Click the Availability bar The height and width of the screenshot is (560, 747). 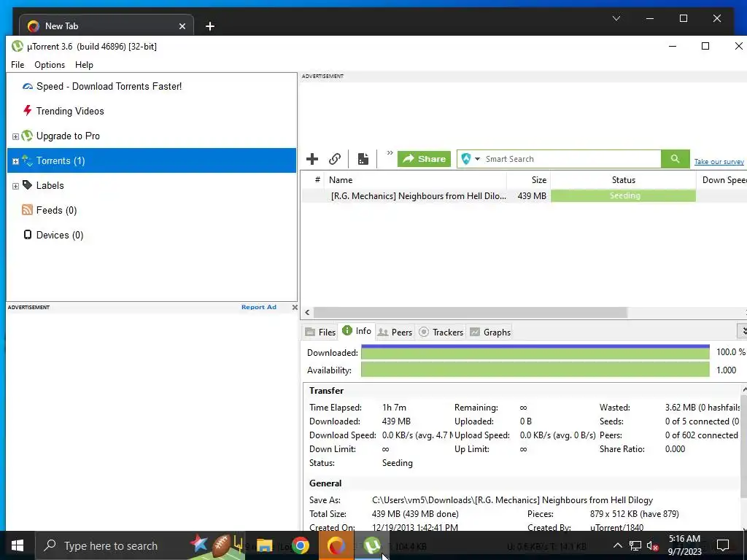(x=535, y=370)
